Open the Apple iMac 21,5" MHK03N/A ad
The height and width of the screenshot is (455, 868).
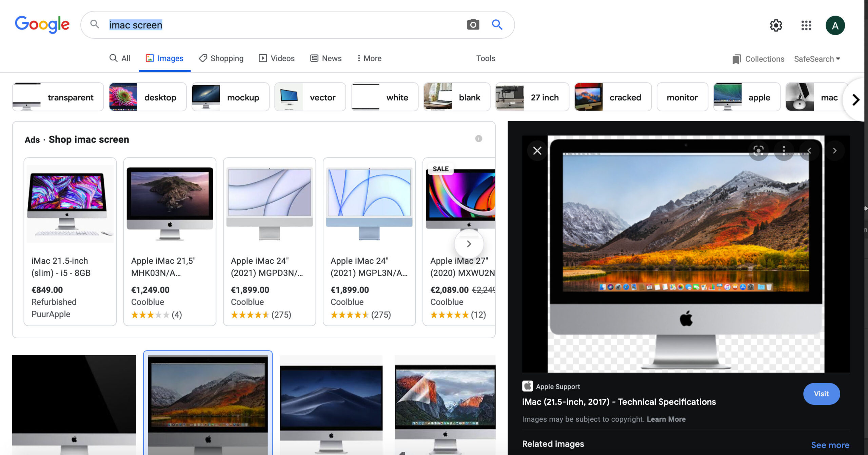point(170,242)
